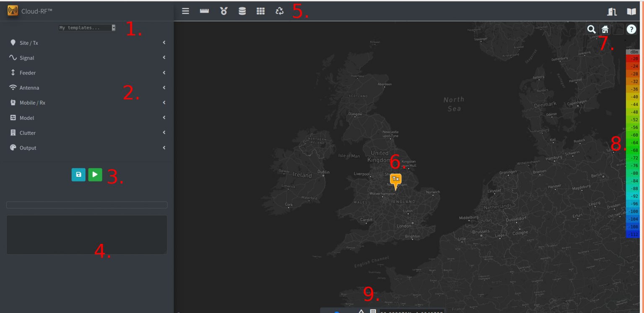Open the book documentation icon
This screenshot has height=313, width=644.
(631, 12)
